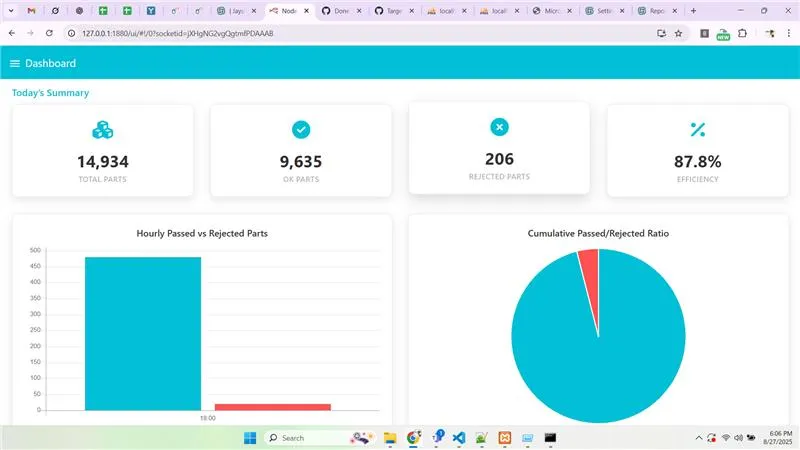The width and height of the screenshot is (800, 450).
Task: Switch to the first GitHub tab
Action: (341, 11)
